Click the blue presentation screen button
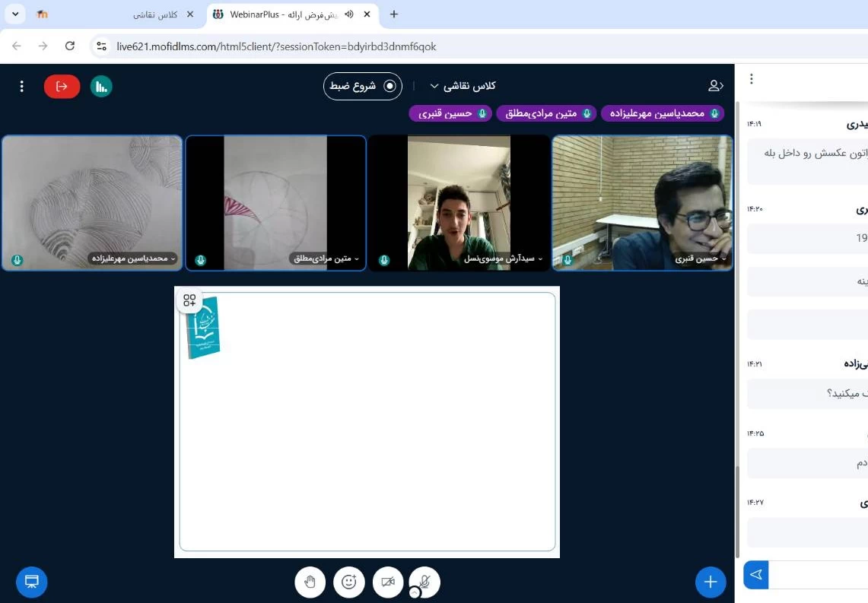The height and width of the screenshot is (603, 868). click(32, 582)
